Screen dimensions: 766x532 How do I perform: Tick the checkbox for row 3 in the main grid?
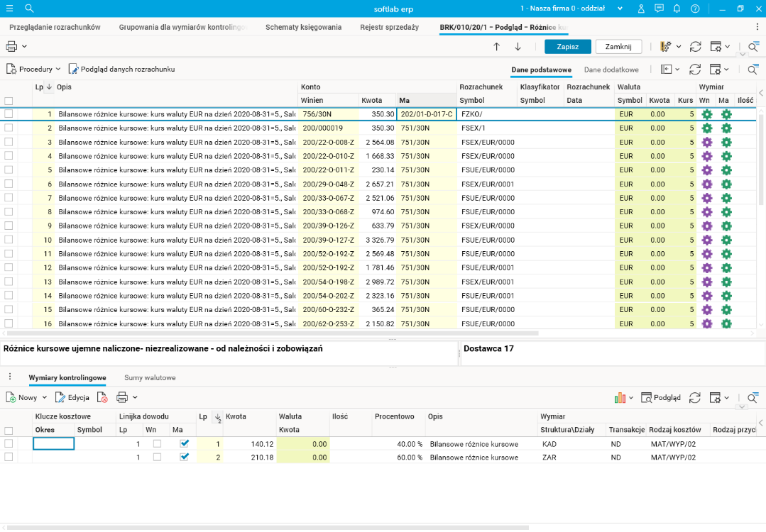coord(9,143)
